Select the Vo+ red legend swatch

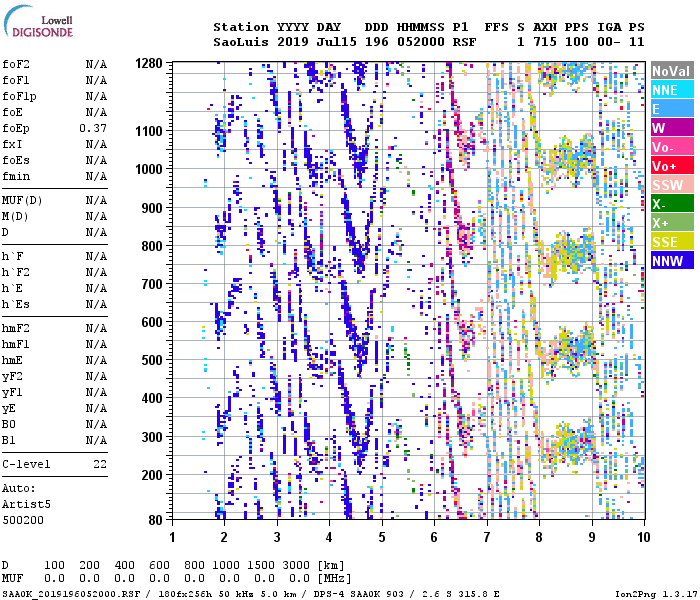point(672,166)
